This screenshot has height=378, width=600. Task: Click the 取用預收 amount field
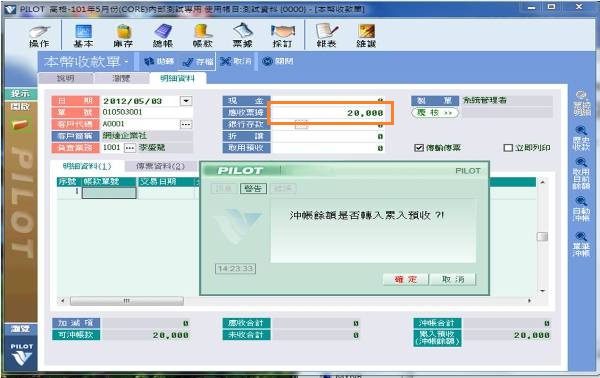(x=328, y=148)
